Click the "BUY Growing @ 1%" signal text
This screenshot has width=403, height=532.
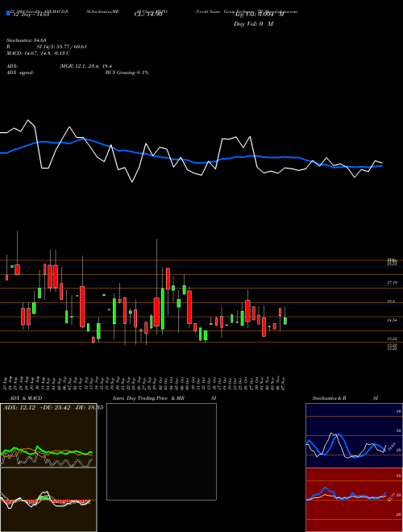(127, 73)
